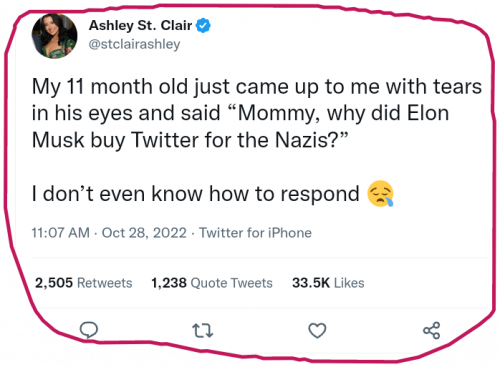Click the @stclairashley handle

[134, 44]
